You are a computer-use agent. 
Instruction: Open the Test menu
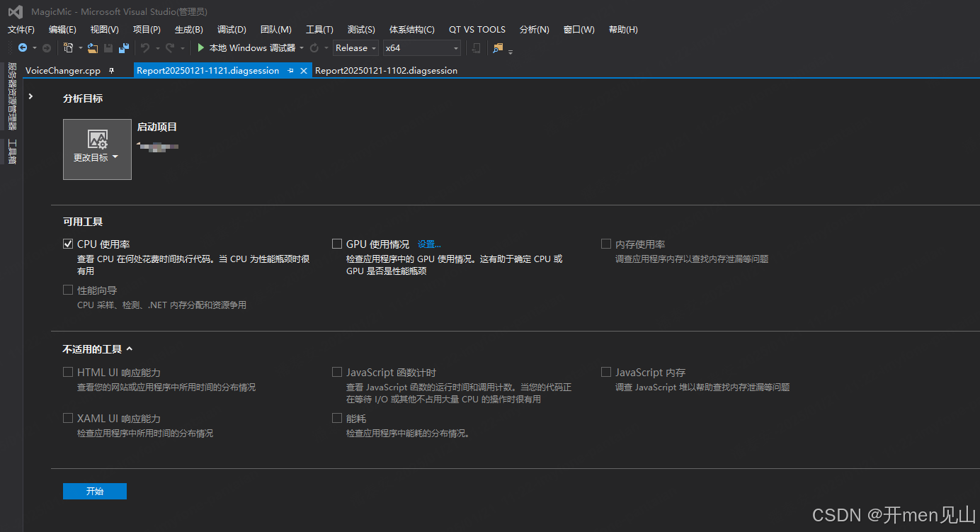[361, 30]
